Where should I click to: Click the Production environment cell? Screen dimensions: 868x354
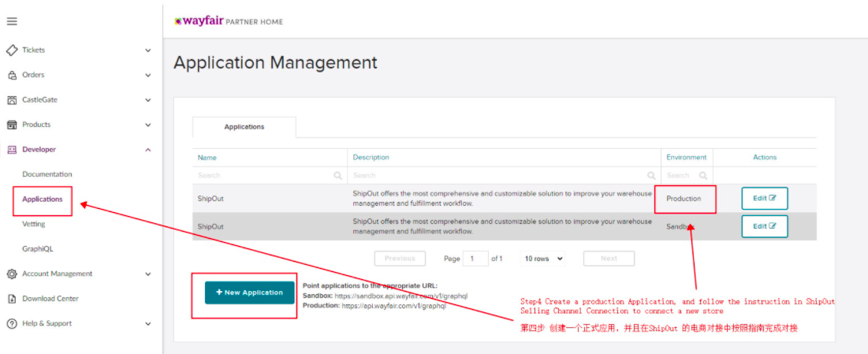(684, 199)
